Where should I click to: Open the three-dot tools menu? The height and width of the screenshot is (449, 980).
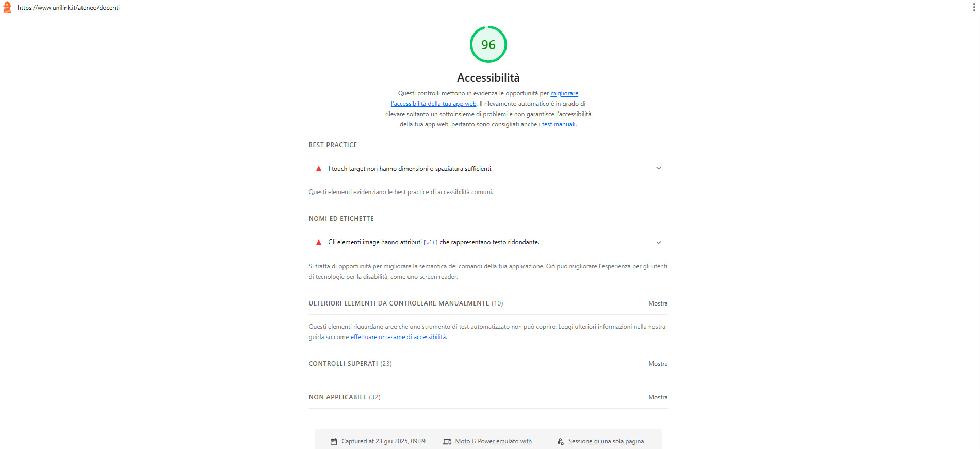tap(974, 7)
